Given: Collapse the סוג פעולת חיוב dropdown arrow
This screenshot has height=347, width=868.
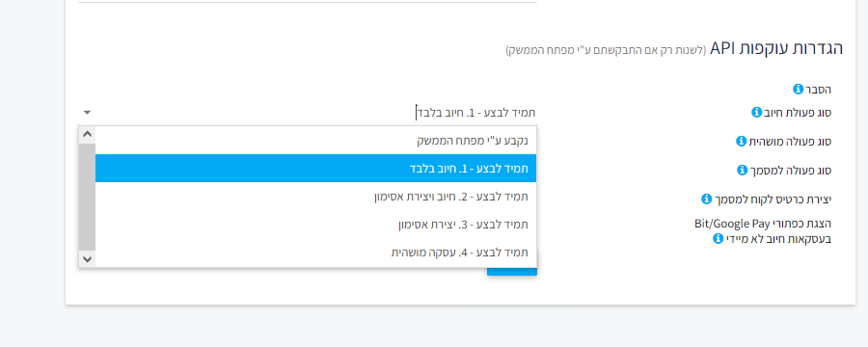Looking at the screenshot, I should (87, 113).
